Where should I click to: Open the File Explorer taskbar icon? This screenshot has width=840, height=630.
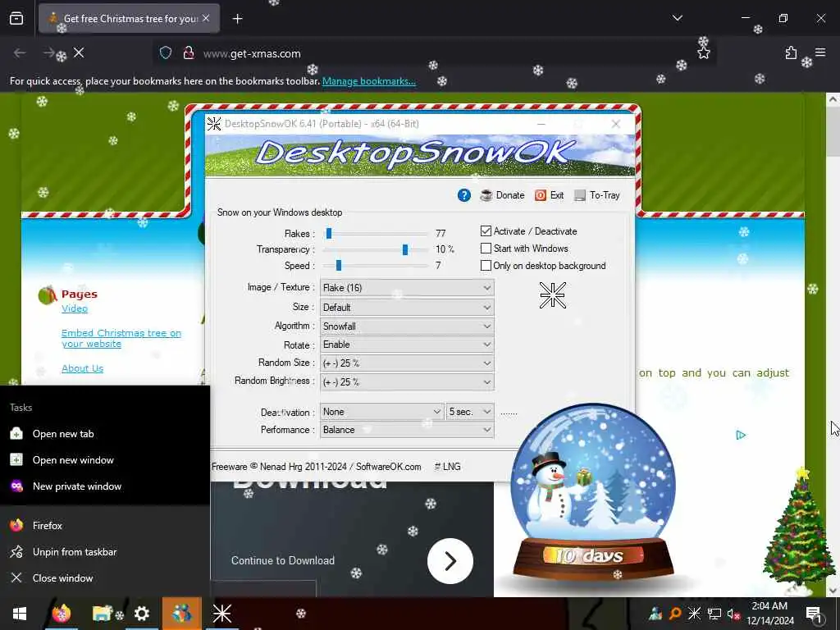[102, 614]
